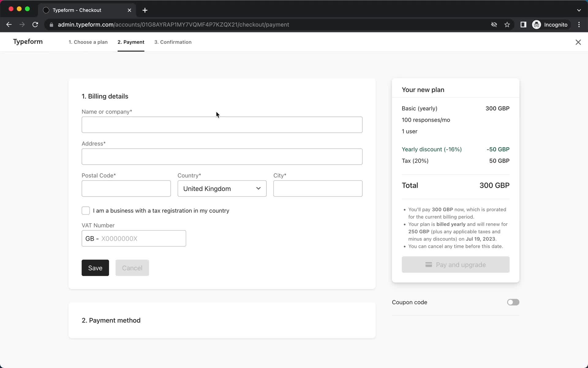Click the Save billing details button

pyautogui.click(x=95, y=268)
